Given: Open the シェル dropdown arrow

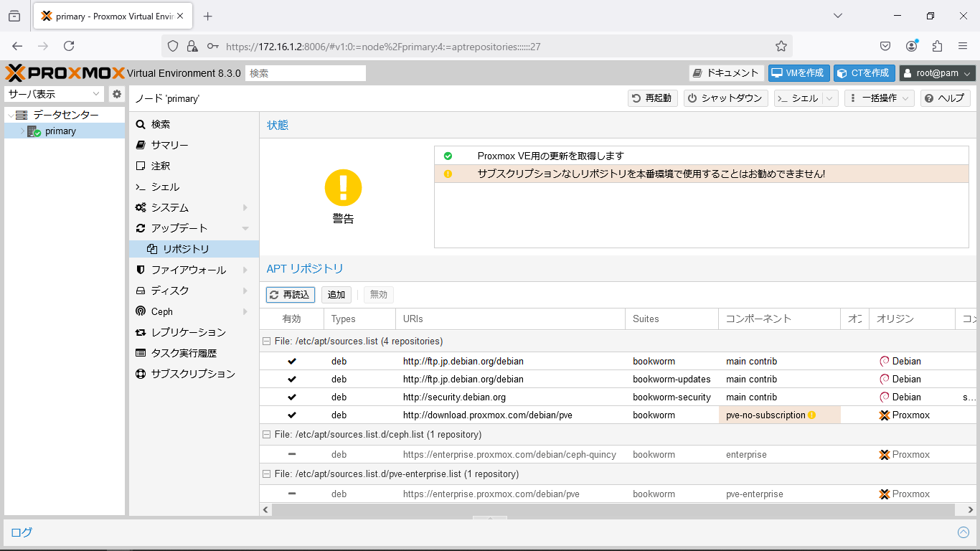Looking at the screenshot, I should pyautogui.click(x=830, y=98).
